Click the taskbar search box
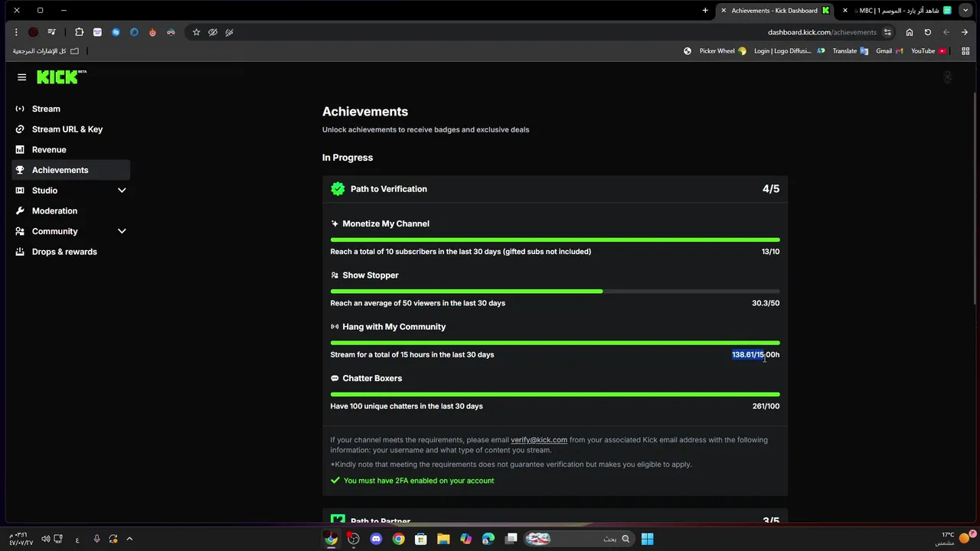Viewport: 980px width, 551px height. pos(579,539)
